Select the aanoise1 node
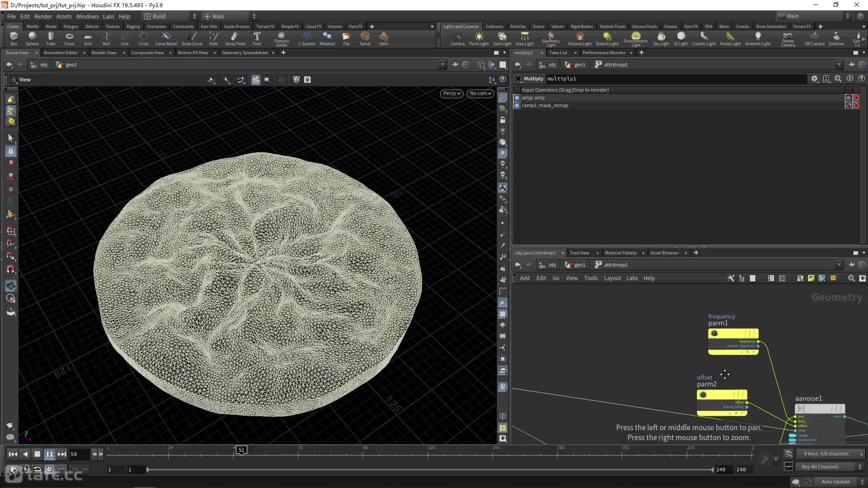 click(x=820, y=409)
